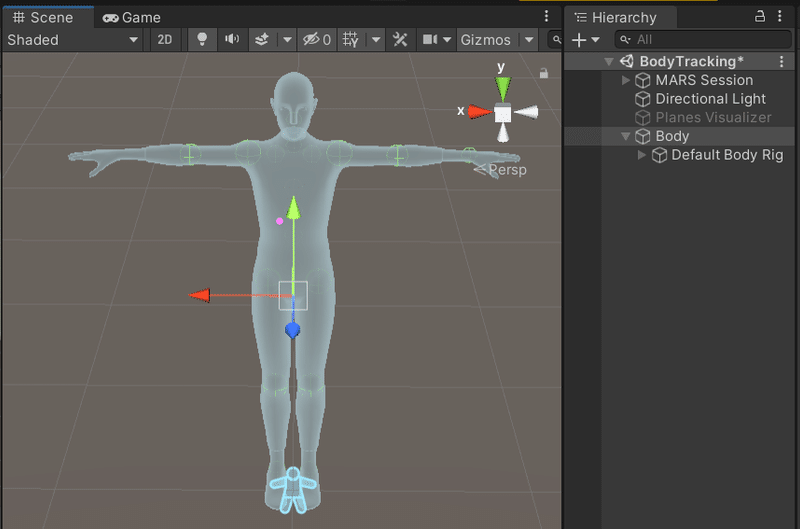
Task: Switch to the Game tab
Action: click(132, 17)
